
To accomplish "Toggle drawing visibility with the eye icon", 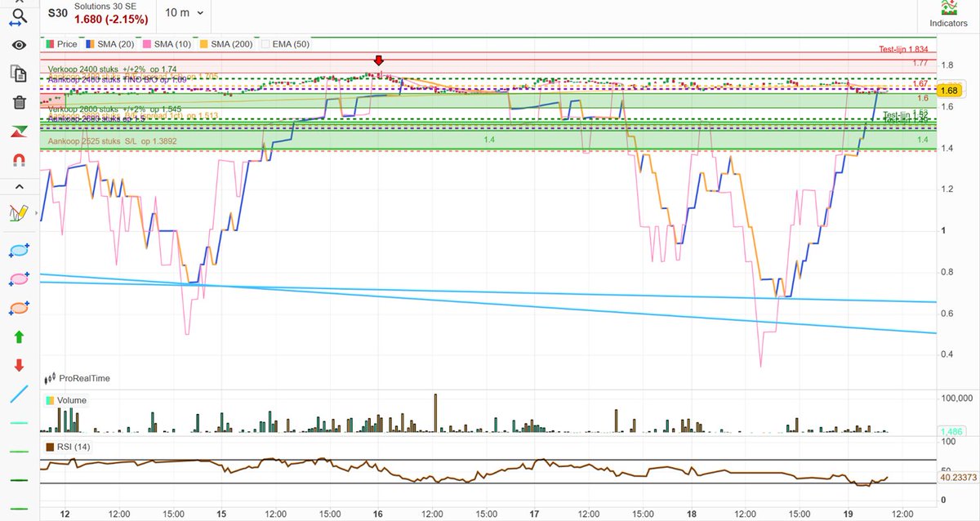I will (x=20, y=45).
